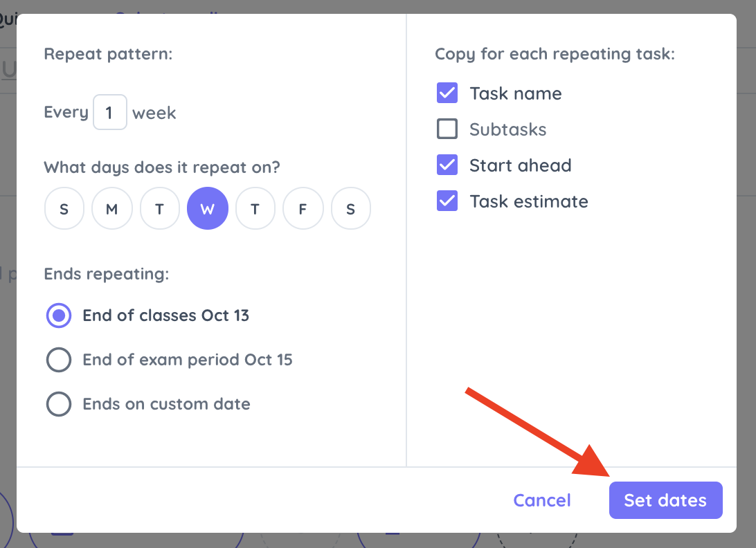
Task: Select Sunday day circle
Action: pyautogui.click(x=64, y=209)
